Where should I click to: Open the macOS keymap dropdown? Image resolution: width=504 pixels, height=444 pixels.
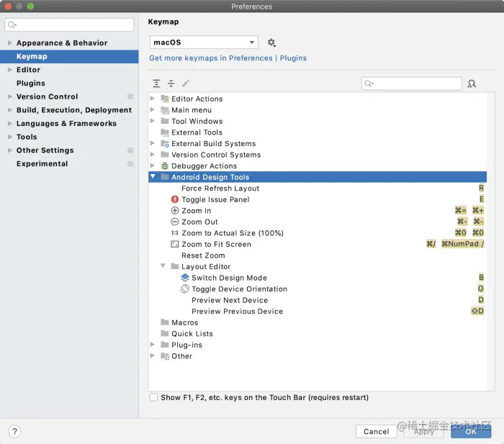click(x=204, y=42)
